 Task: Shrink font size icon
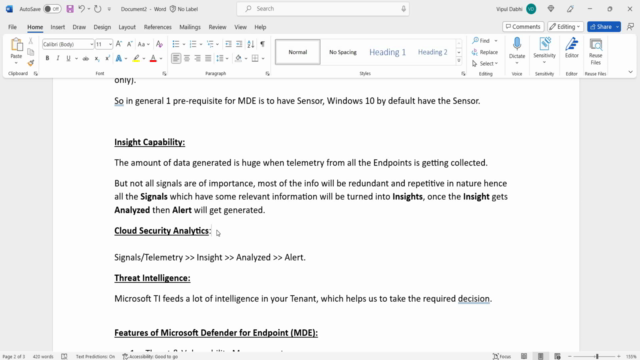pyautogui.click(x=129, y=44)
